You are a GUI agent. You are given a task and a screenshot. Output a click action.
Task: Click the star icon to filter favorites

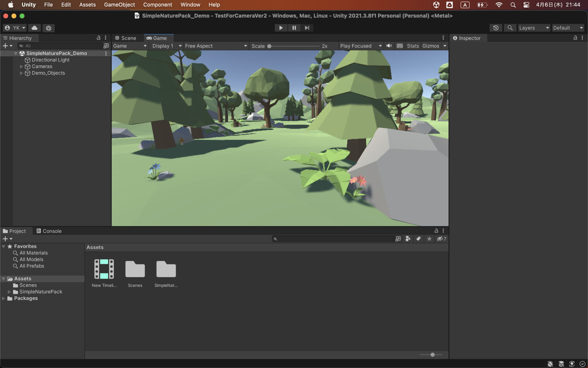(x=429, y=239)
